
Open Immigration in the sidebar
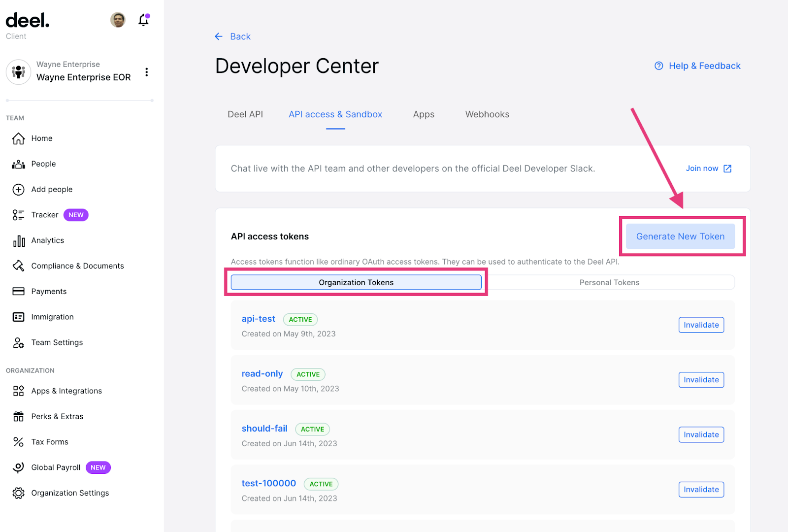[x=52, y=317]
